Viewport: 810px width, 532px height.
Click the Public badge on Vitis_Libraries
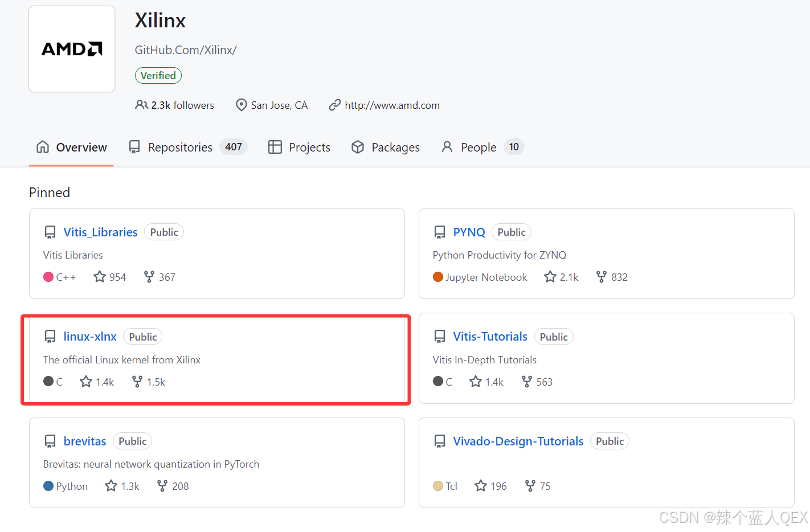164,232
